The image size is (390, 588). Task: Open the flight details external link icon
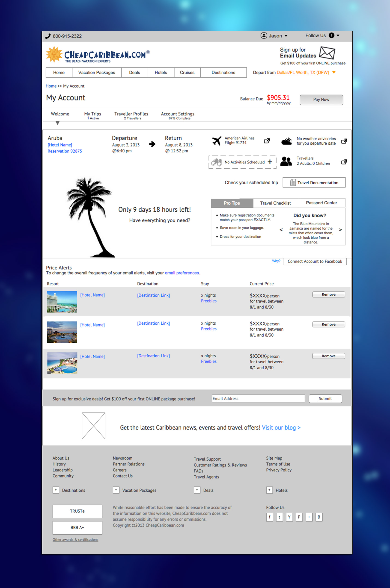(267, 141)
